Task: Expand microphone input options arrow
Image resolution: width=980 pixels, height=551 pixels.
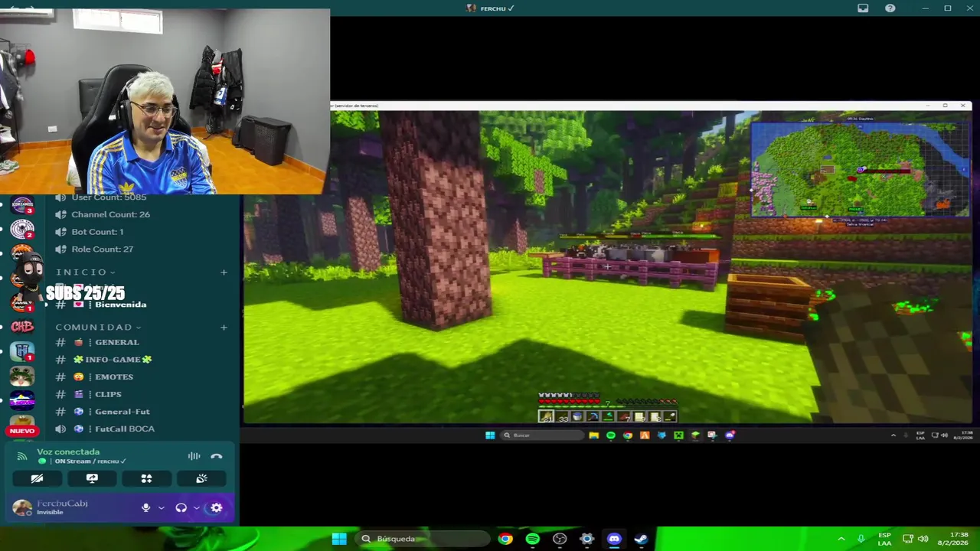Action: 161,507
